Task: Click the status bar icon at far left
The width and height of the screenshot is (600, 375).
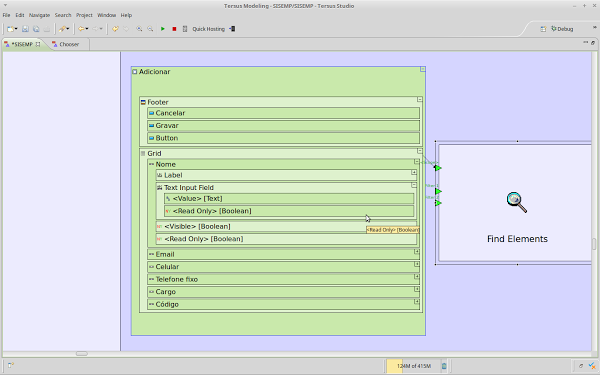Action: (x=11, y=365)
